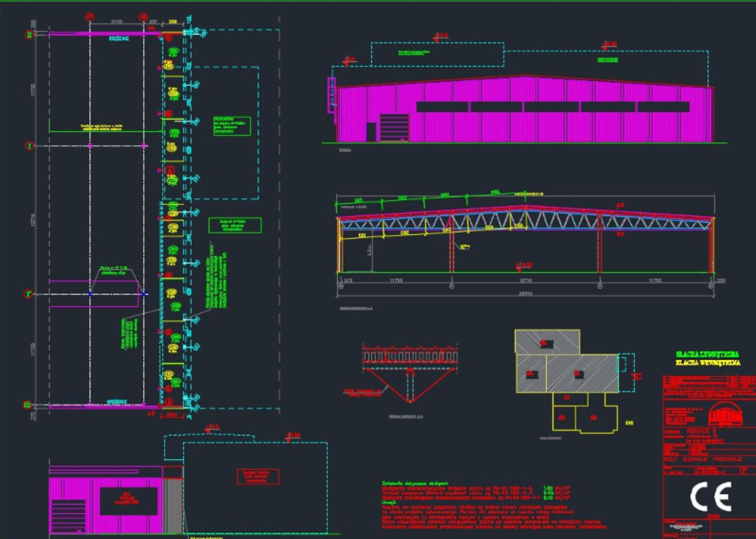Click the red notes text block at bottom
This screenshot has height=539, width=756.
[494, 505]
